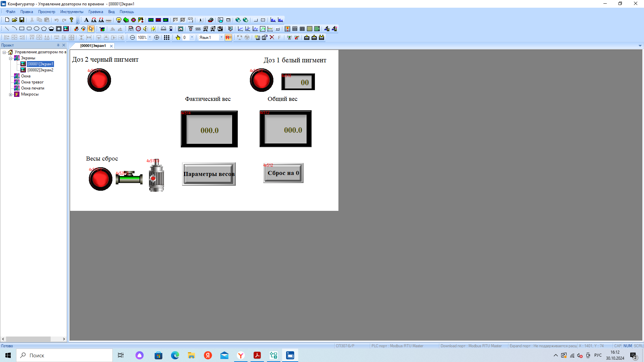Open the Язык1 language dropdown
This screenshot has width=644, height=362.
[221, 38]
